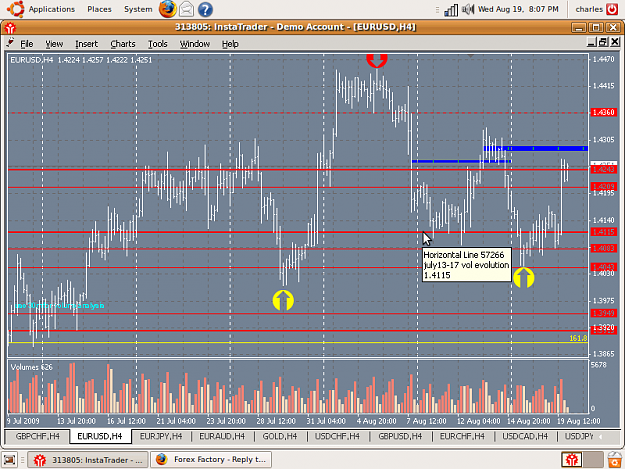The height and width of the screenshot is (469, 625).
Task: Select the yellow up arrow near 14 Aug
Action: tap(523, 278)
